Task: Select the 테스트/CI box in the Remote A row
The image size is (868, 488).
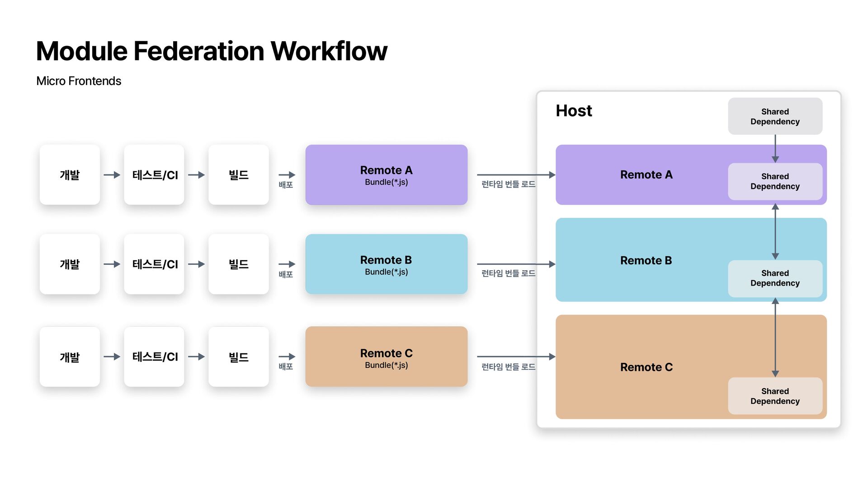Action: point(154,175)
